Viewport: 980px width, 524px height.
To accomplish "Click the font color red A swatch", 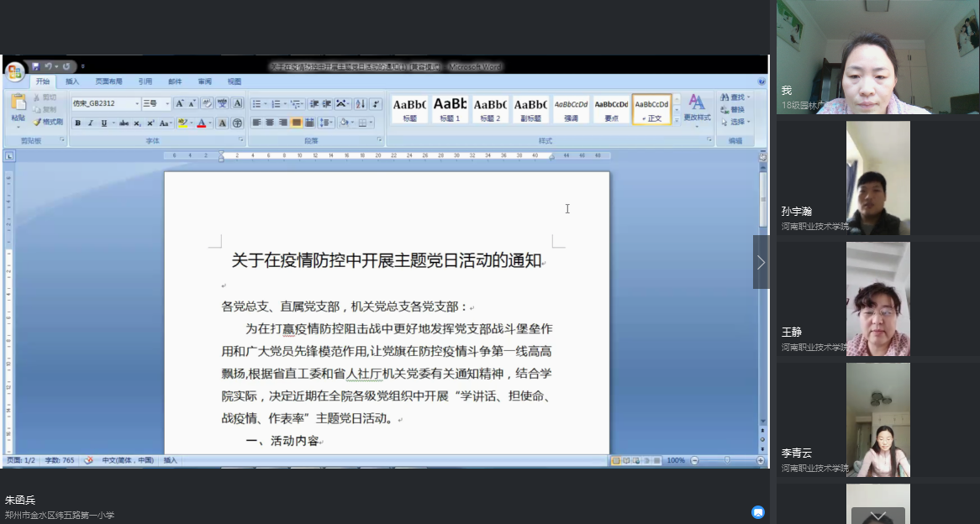I will coord(200,123).
